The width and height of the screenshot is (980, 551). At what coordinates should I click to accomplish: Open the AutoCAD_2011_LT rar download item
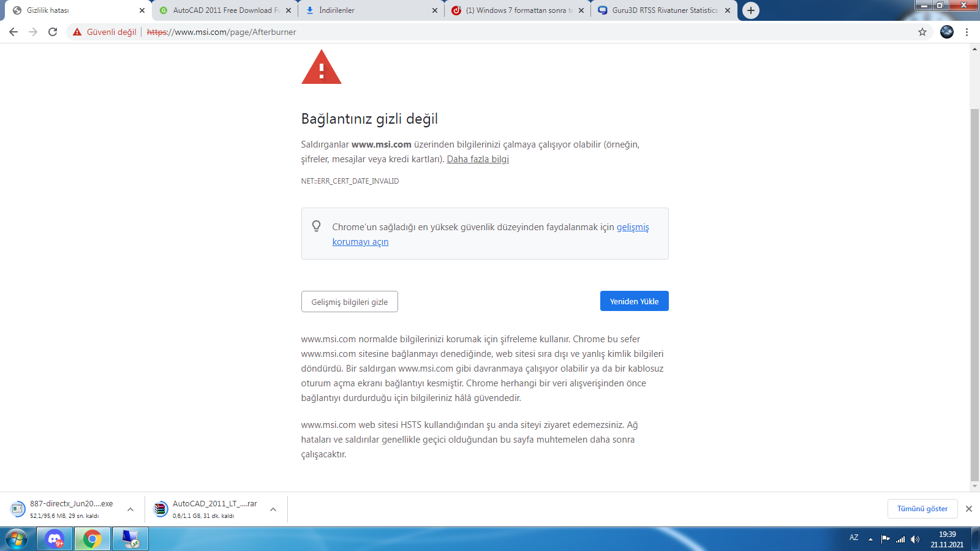point(206,509)
